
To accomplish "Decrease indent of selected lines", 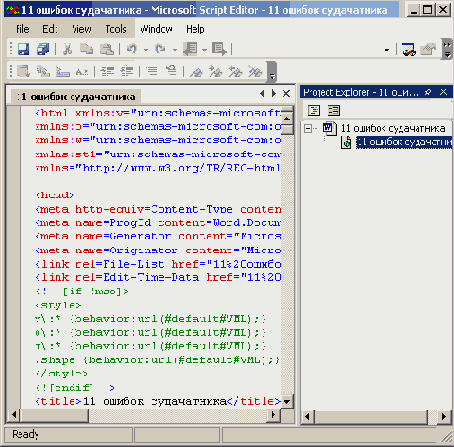I will click(107, 71).
